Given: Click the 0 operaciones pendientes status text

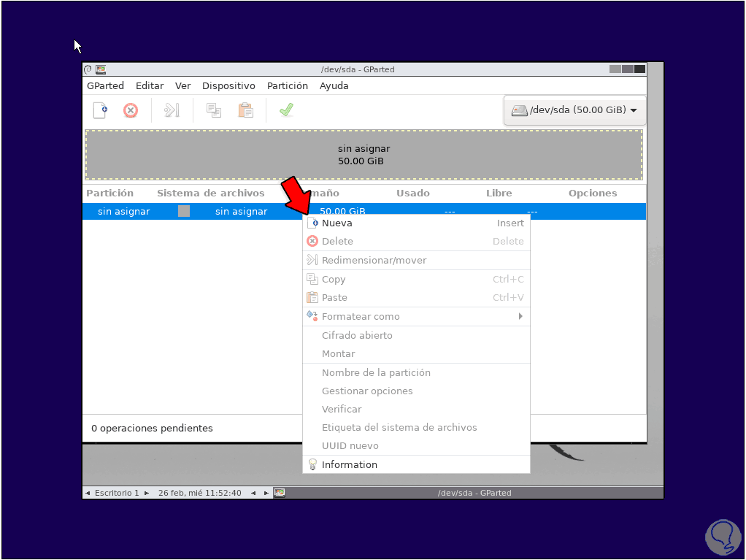Looking at the screenshot, I should pos(153,428).
